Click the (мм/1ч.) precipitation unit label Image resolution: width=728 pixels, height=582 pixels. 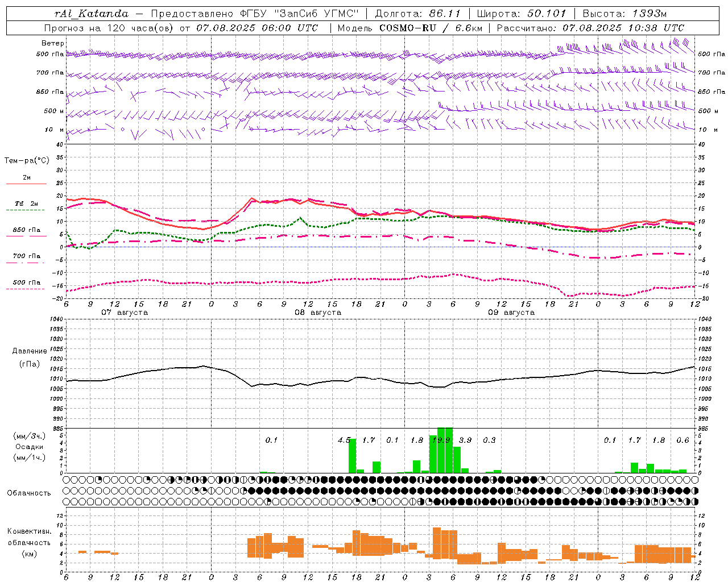tap(30, 458)
